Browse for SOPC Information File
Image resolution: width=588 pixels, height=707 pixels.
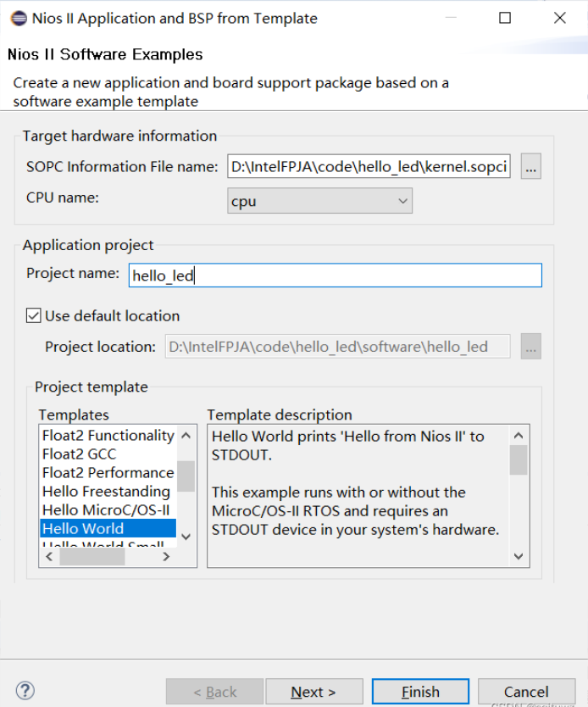click(531, 167)
